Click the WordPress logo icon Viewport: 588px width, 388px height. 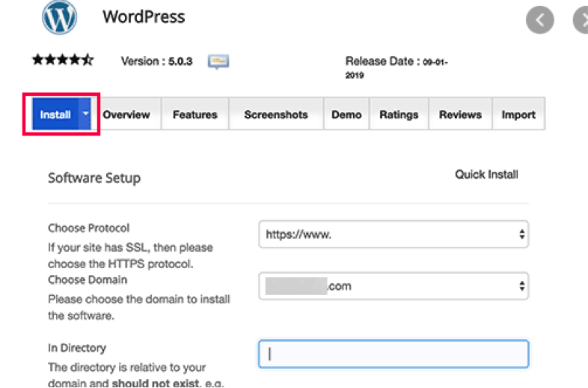point(60,17)
